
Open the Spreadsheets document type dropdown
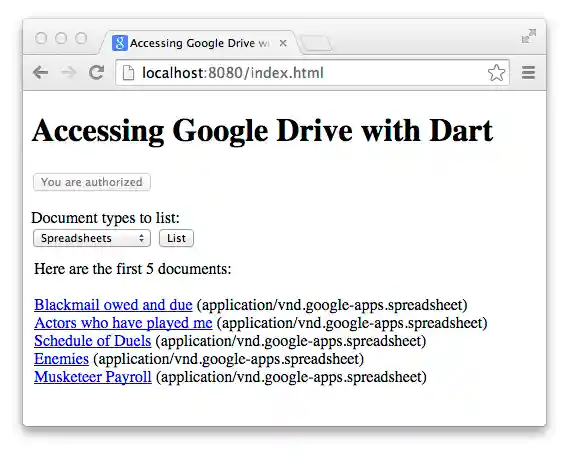click(x=92, y=238)
